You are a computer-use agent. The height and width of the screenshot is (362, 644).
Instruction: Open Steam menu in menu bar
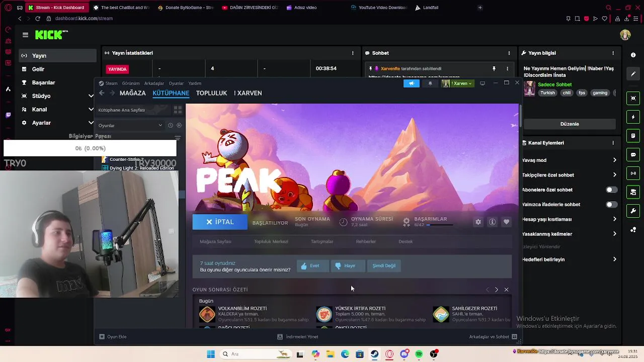coord(111,83)
